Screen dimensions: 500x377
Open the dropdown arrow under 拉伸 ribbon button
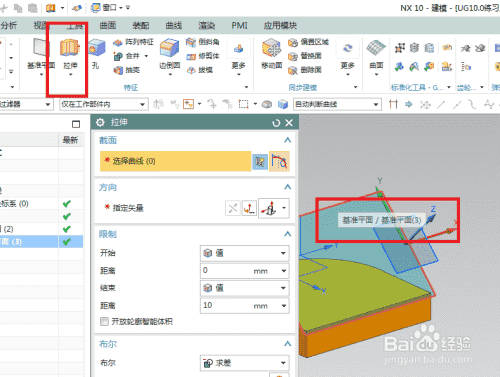click(x=70, y=75)
